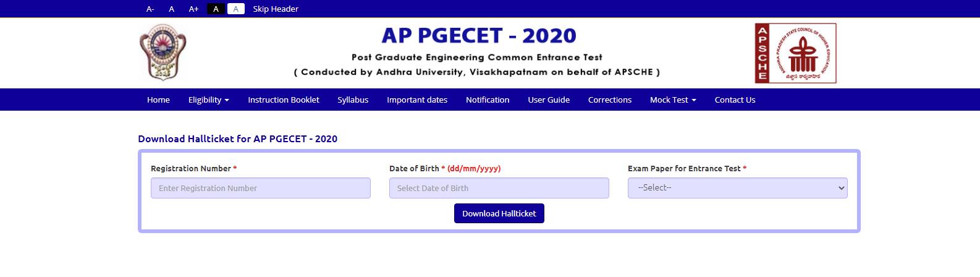Focus the Registration Number input field
980x277 pixels.
click(x=261, y=188)
